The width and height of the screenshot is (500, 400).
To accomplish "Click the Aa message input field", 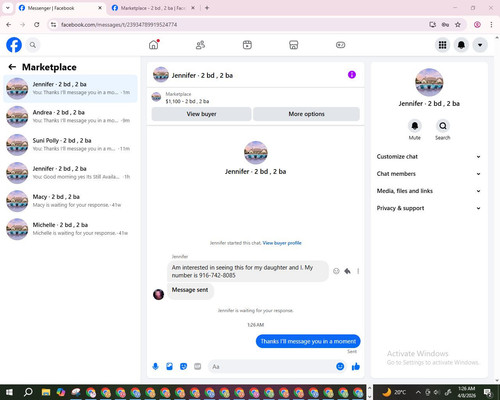I will (272, 367).
